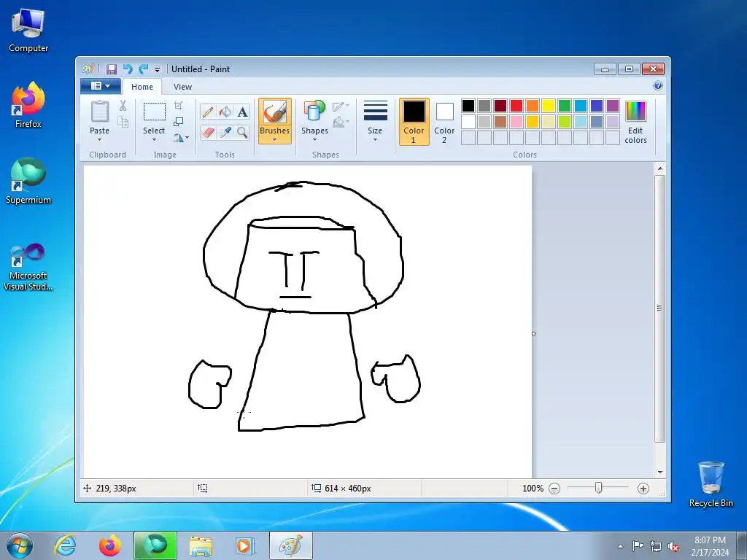This screenshot has height=560, width=747.
Task: Click Action Center flag tray icon
Action: point(638,546)
